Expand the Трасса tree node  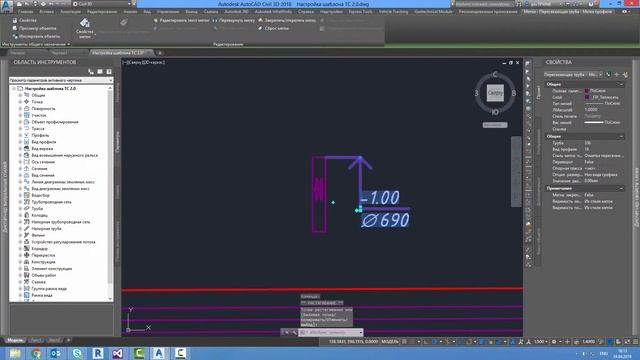(20, 129)
